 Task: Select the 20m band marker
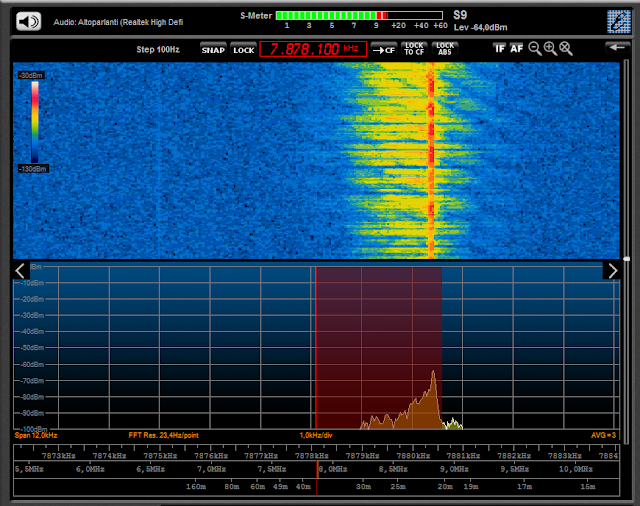[x=445, y=487]
